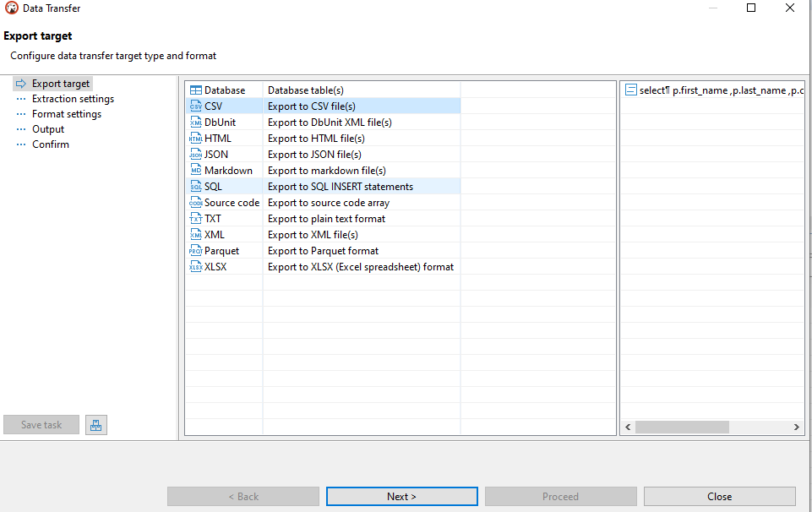Screen dimensions: 812x512
Task: Click the select query entry on the right
Action: pyautogui.click(x=714, y=90)
